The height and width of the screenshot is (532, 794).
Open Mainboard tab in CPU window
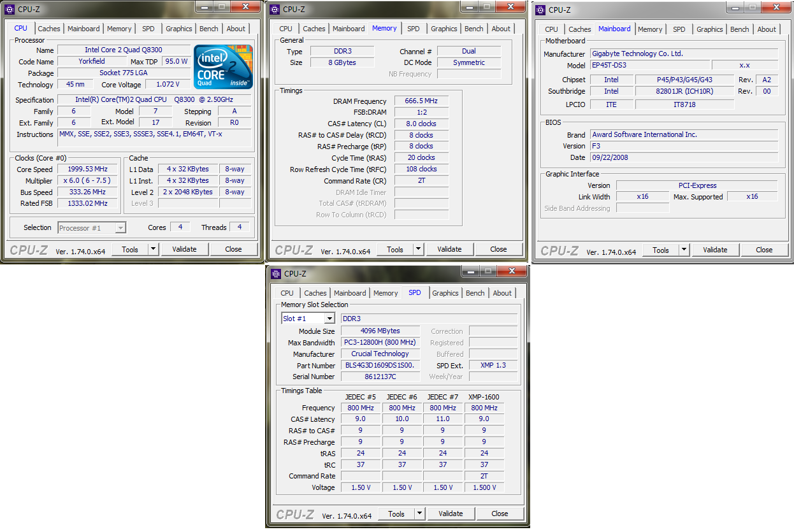(x=83, y=29)
